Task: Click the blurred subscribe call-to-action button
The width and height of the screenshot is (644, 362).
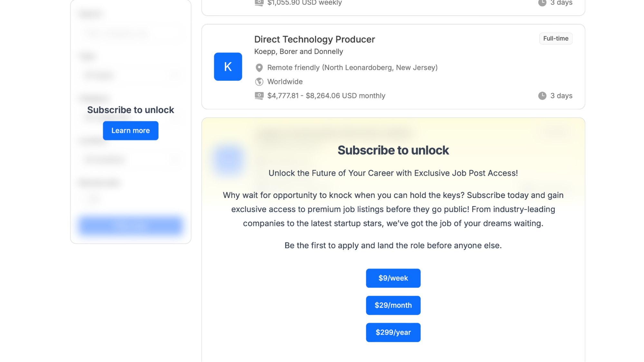Action: point(130,225)
